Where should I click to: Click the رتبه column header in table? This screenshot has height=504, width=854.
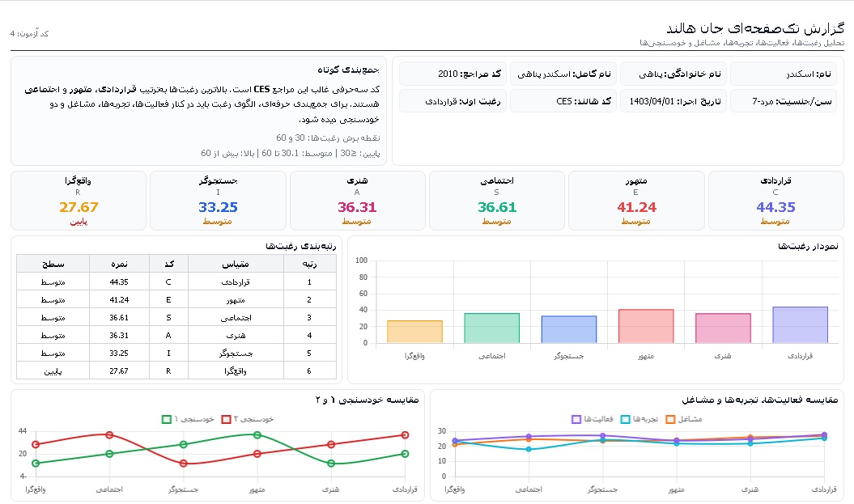pyautogui.click(x=310, y=264)
